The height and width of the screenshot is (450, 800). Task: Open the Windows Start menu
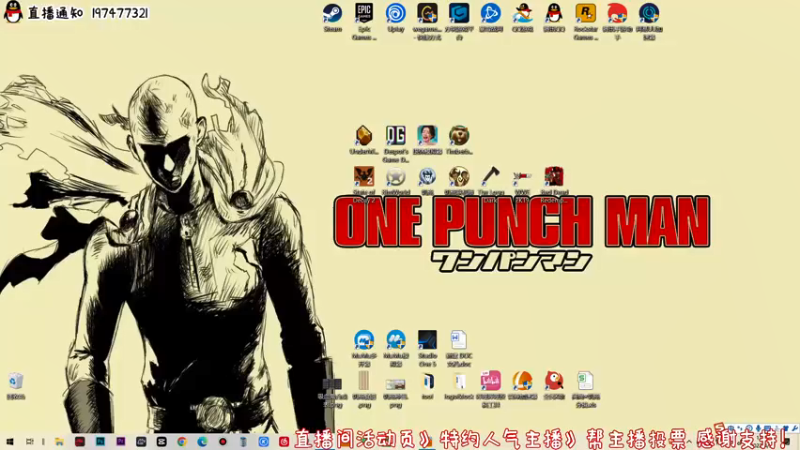[10, 442]
